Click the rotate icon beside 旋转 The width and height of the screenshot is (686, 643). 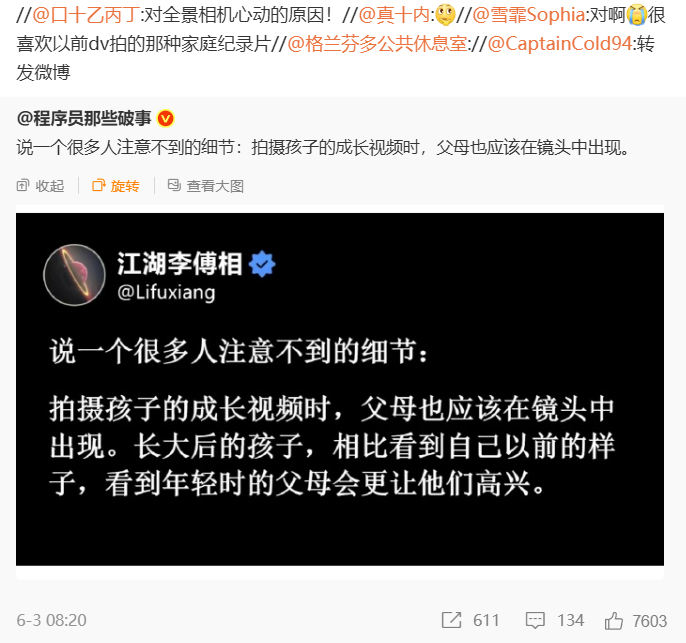coord(98,185)
